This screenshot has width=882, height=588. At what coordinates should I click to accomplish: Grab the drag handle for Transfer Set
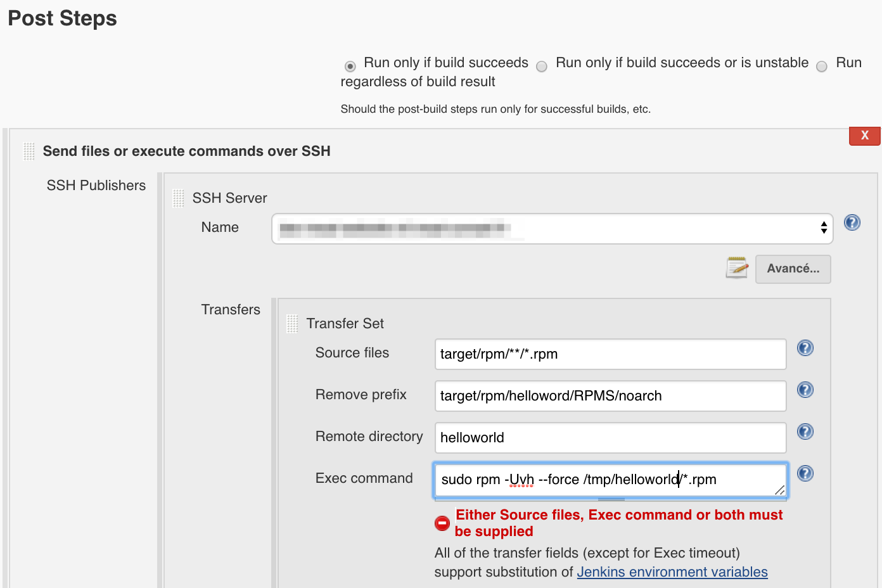coord(292,324)
